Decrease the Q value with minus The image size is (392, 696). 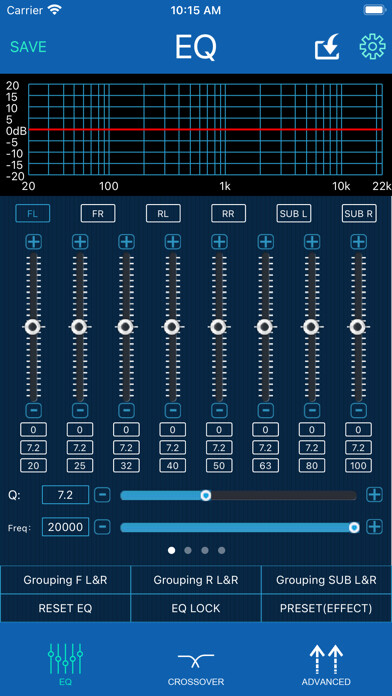(103, 494)
